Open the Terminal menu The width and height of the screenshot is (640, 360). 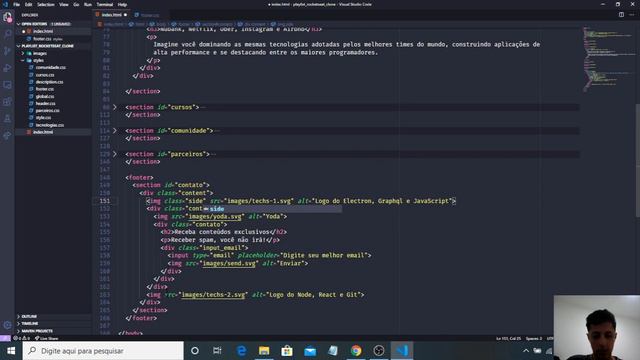click(x=104, y=4)
